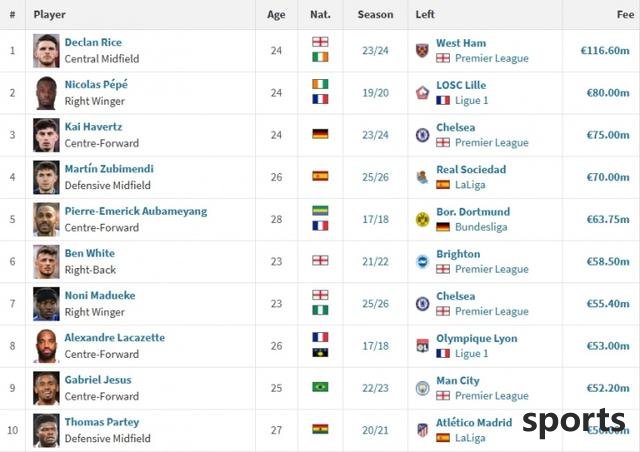Click the Borussia Dortmund club crest
This screenshot has height=452, width=640.
coord(422,219)
